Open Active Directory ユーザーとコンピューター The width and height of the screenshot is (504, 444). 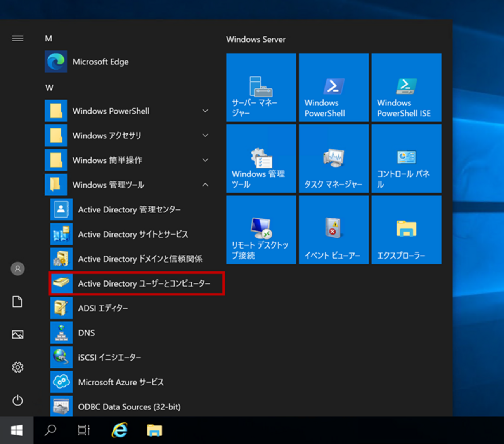click(x=136, y=284)
